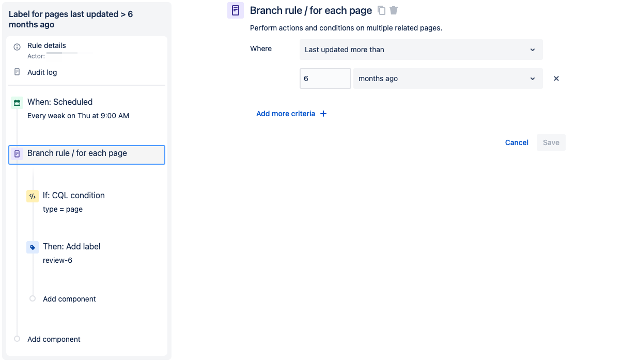This screenshot has height=364, width=623.
Task: Select the When: Scheduled trigger
Action: [x=60, y=102]
